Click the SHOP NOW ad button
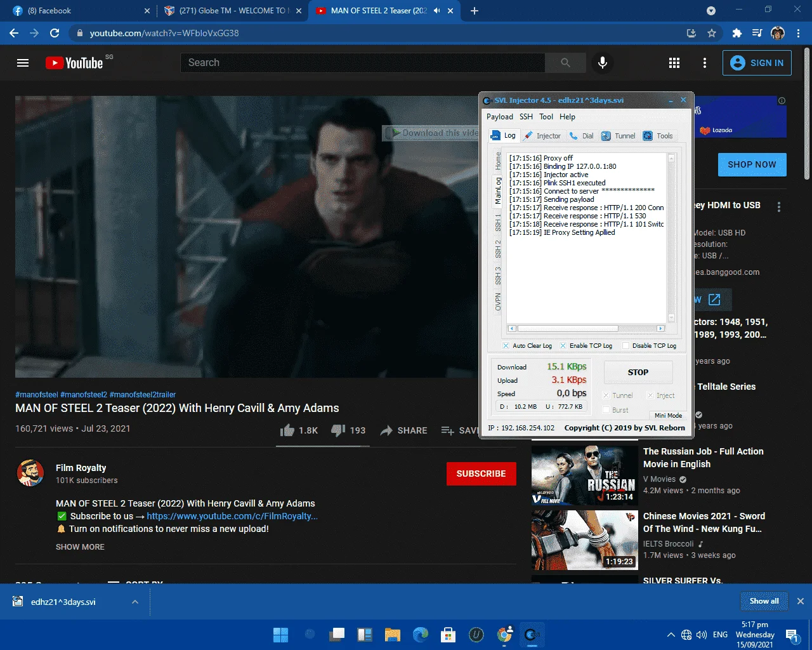Viewport: 812px width, 650px height. [752, 164]
